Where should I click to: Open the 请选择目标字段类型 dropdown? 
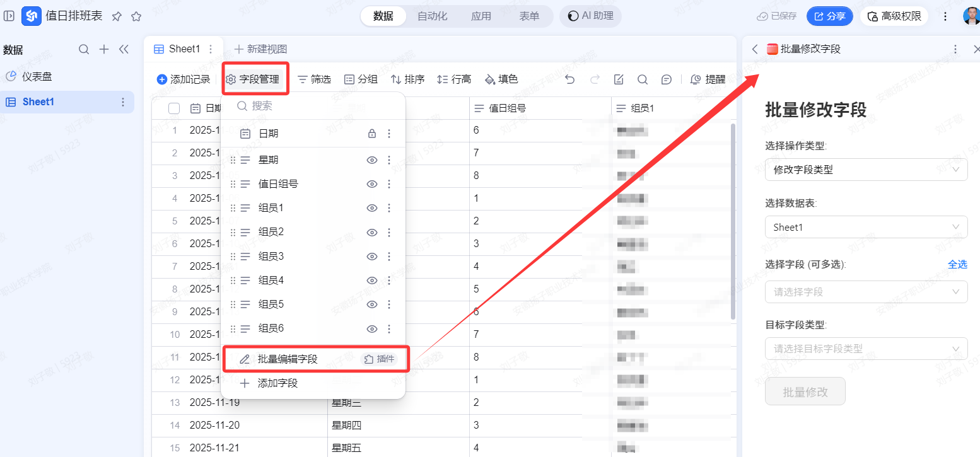point(866,349)
